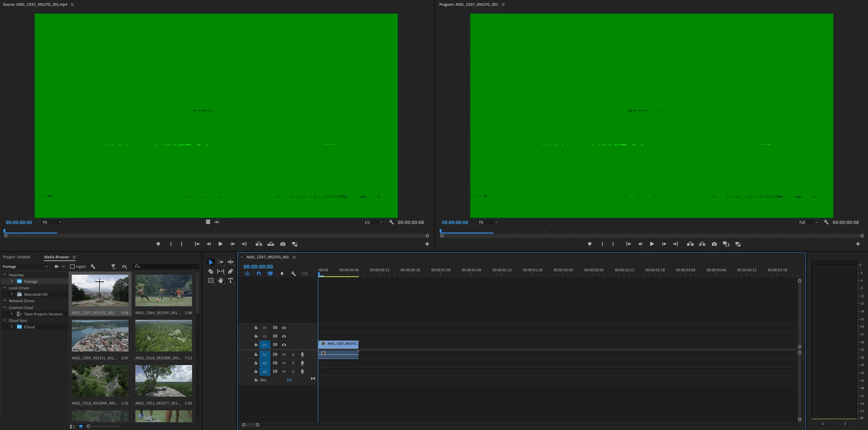Click the Track Select Forward tool
This screenshot has width=868, height=430.
click(x=220, y=262)
